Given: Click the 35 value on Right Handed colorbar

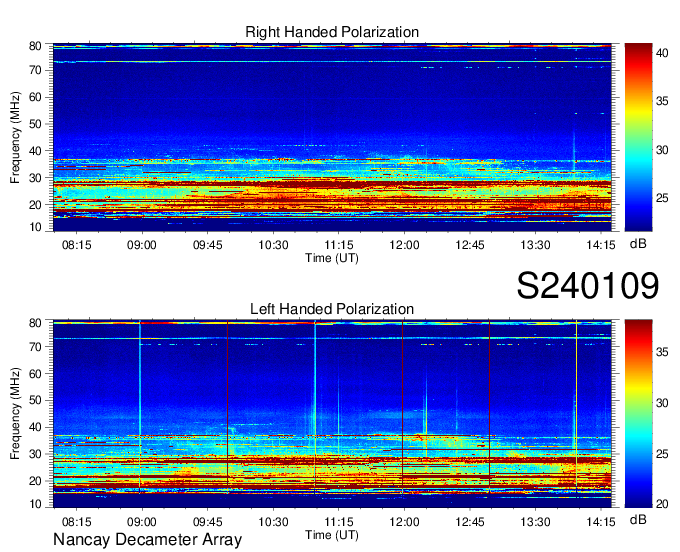Looking at the screenshot, I should (662, 101).
